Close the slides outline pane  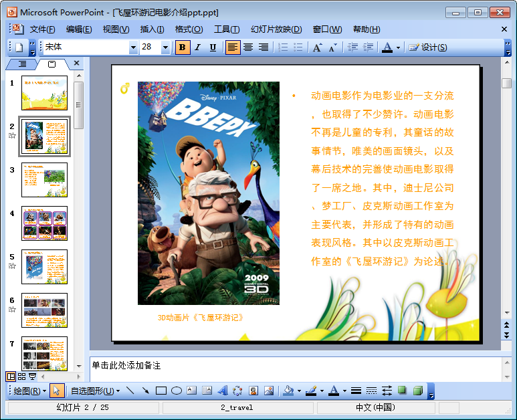point(76,63)
